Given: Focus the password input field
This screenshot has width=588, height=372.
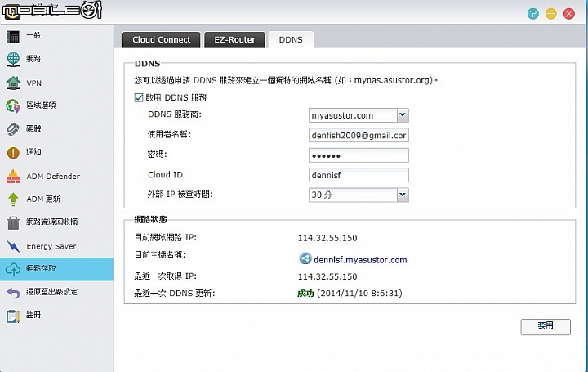Looking at the screenshot, I should (x=359, y=155).
